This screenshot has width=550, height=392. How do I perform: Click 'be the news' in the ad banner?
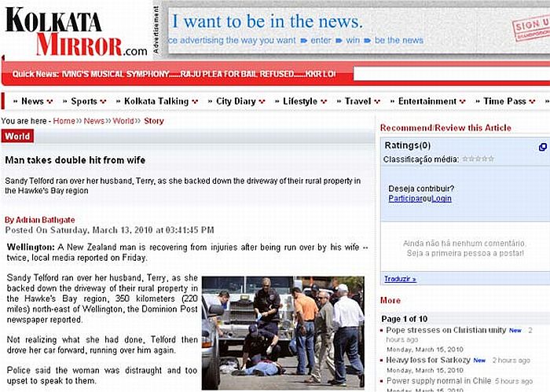[399, 40]
